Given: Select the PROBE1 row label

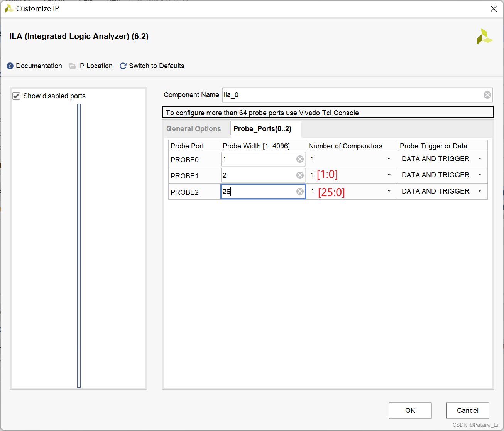Looking at the screenshot, I should pos(185,176).
